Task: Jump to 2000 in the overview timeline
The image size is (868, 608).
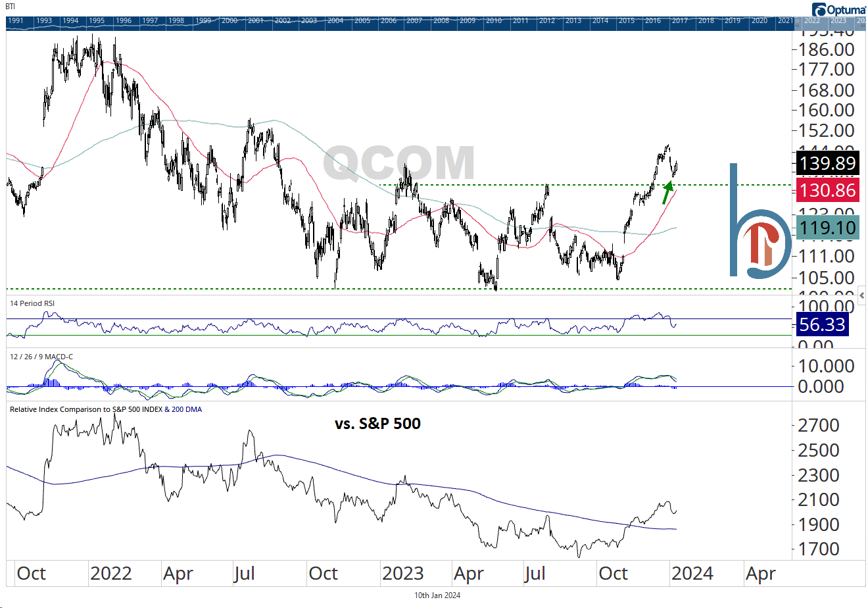Action: click(229, 21)
